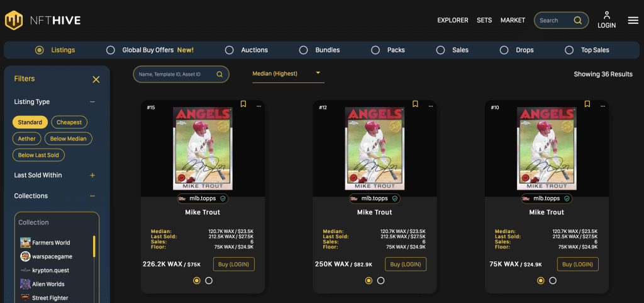Click '226.2K WAX' price on card #15

(x=162, y=264)
